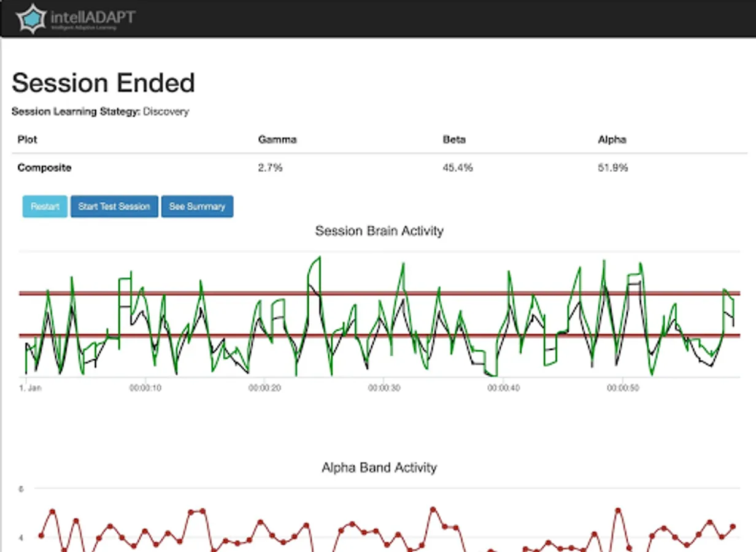Restart the learning session
756x552 pixels.
(45, 207)
